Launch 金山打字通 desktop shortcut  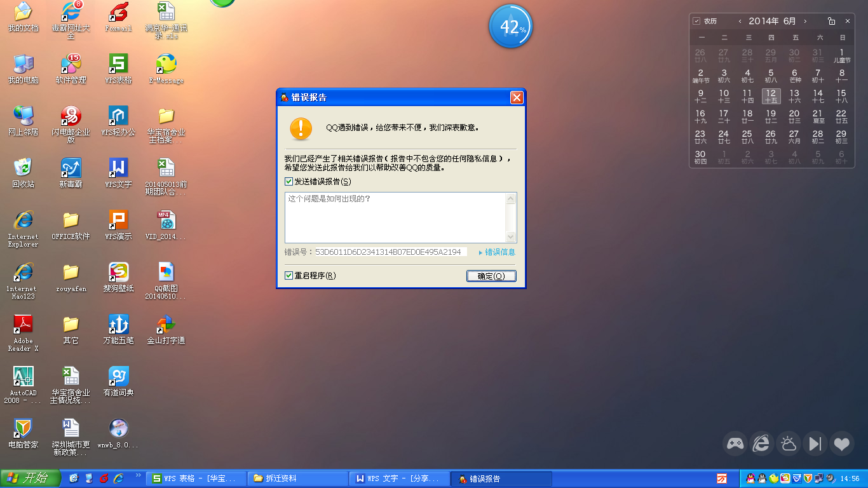pos(166,330)
